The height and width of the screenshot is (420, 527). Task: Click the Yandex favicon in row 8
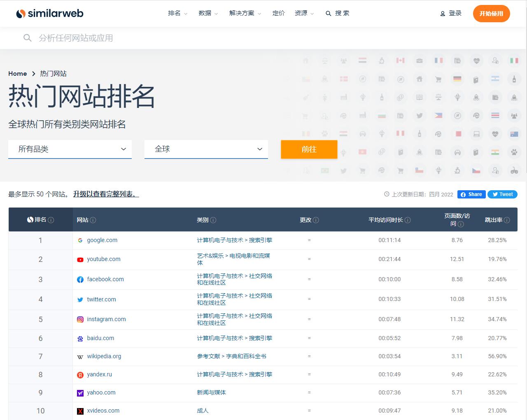80,375
